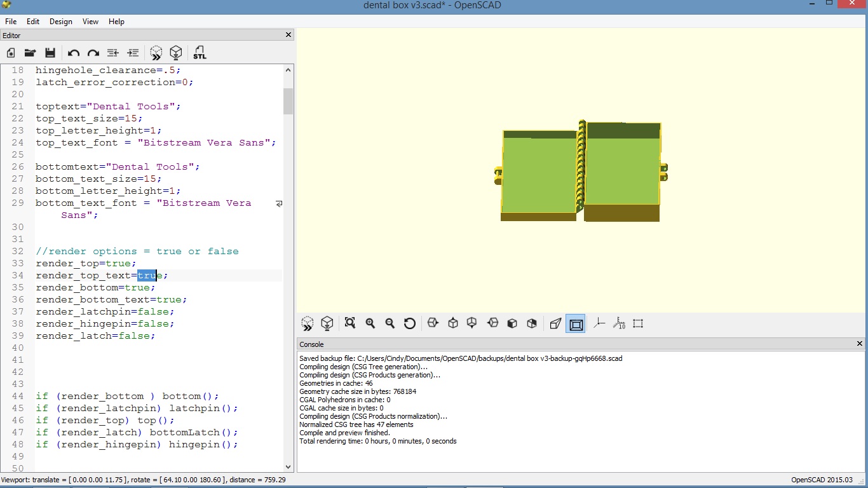Screen dimensions: 868x488
Task: Click the Console panel title
Action: [x=311, y=344]
